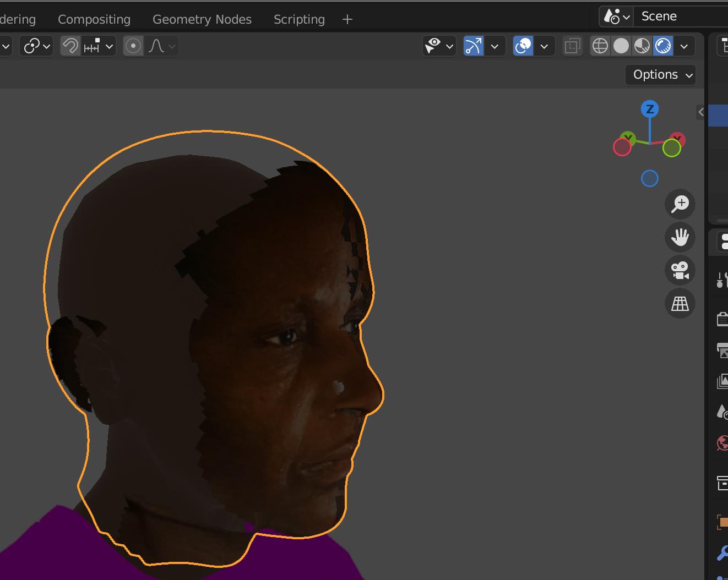Toggle the viewport gizmos button
728x580 pixels.
(474, 46)
